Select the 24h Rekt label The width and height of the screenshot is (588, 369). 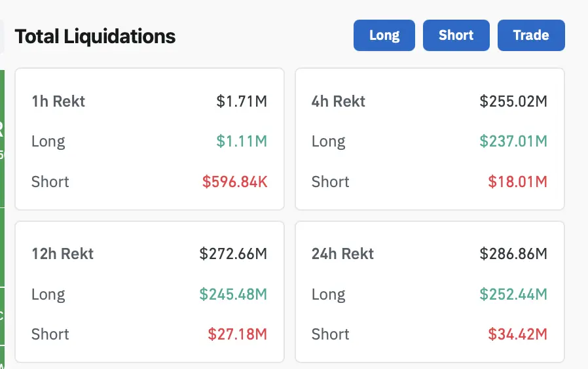(x=342, y=254)
